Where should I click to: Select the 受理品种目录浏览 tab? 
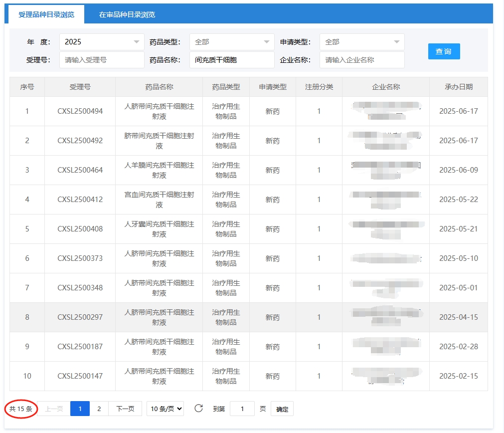click(46, 14)
